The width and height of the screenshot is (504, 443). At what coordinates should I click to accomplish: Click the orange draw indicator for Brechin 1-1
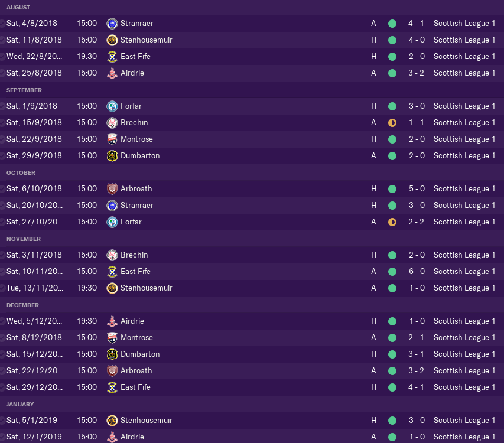(392, 123)
